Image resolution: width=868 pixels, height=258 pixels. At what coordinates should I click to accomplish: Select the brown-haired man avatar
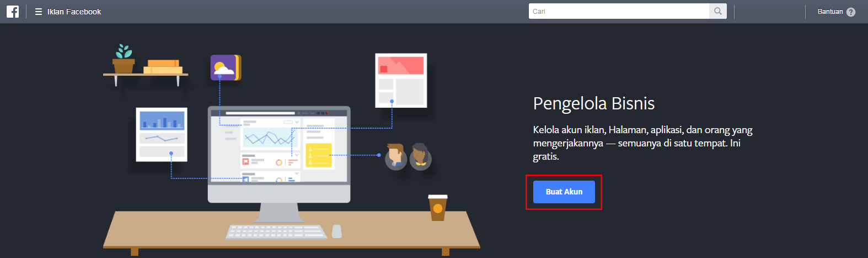pos(395,156)
